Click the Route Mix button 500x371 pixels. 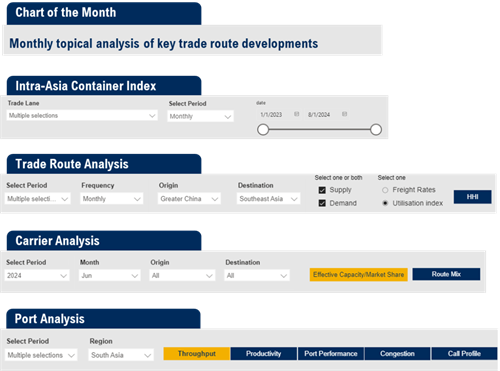click(446, 274)
